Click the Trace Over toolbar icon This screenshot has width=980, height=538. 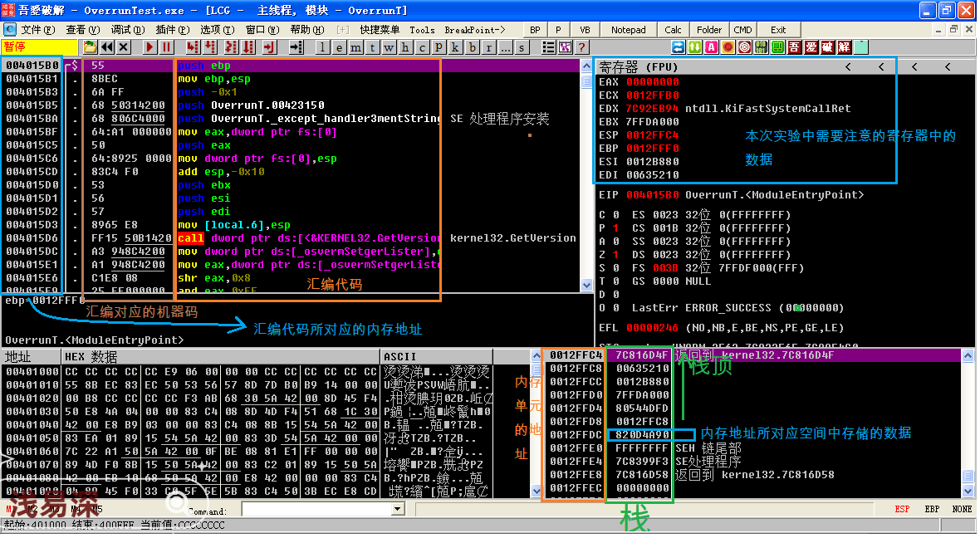coord(249,46)
